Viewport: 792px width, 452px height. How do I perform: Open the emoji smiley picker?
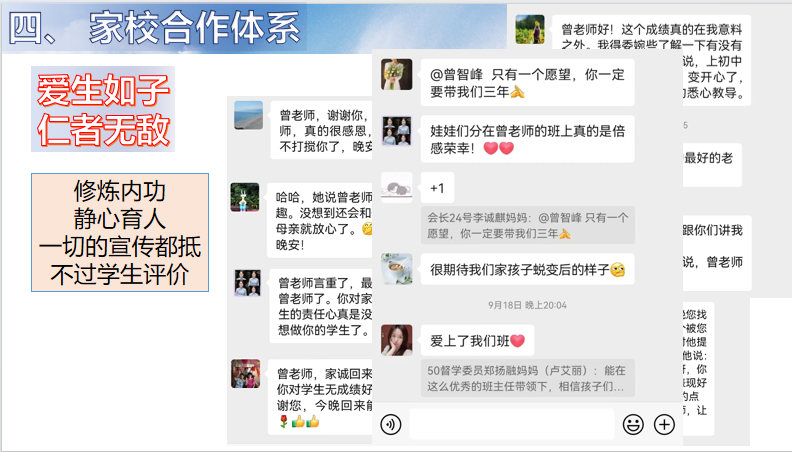click(x=632, y=425)
